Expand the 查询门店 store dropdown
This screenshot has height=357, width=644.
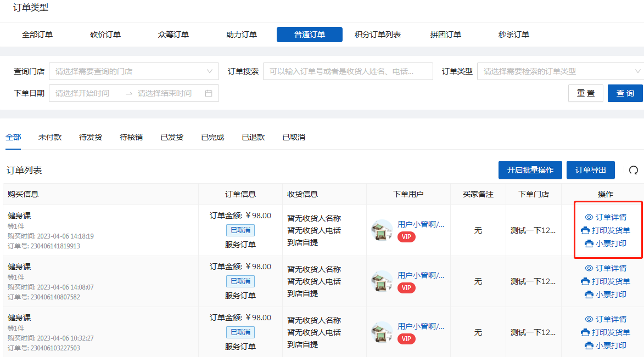(x=133, y=71)
